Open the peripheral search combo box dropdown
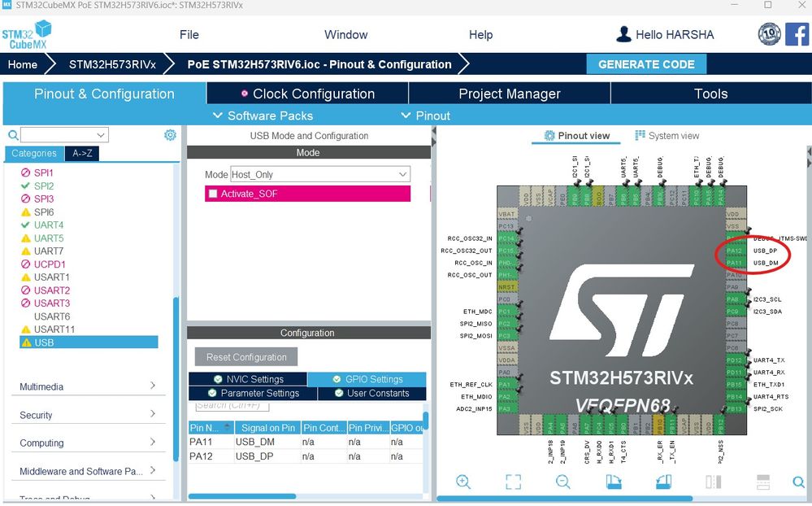The width and height of the screenshot is (812, 506). tap(101, 135)
